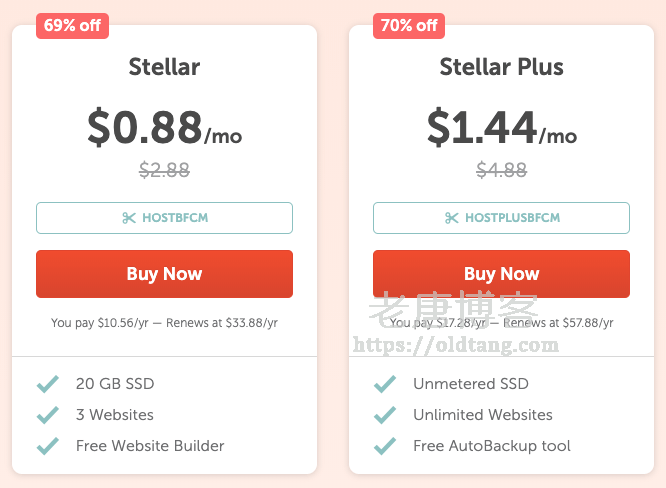
Task: Copy the HOSTBFCM coupon code
Action: pos(164,218)
